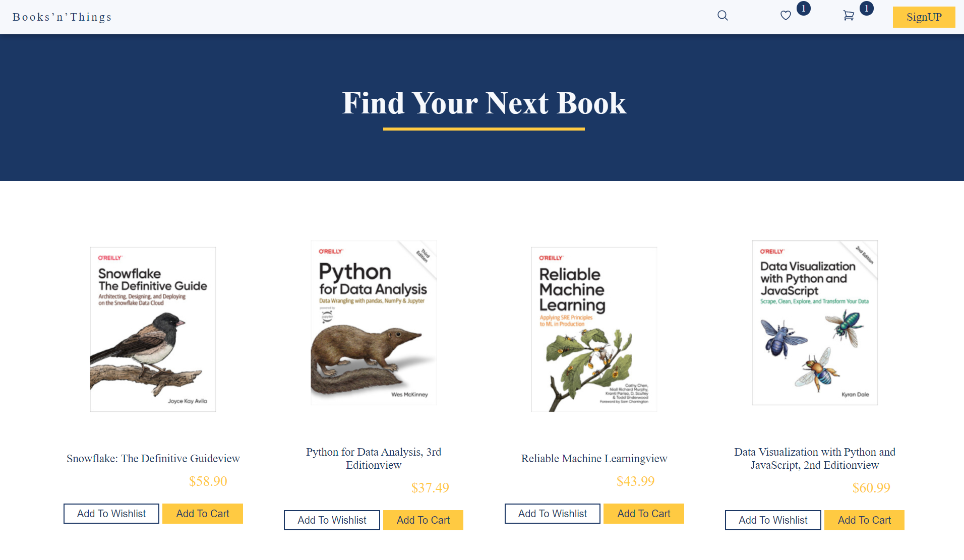Open Data Visualization book cover image
Viewport: 964px width, 560px height.
click(x=815, y=323)
